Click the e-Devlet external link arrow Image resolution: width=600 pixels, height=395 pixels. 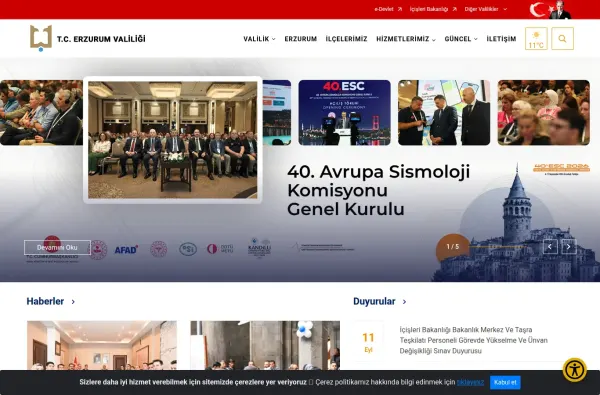[x=400, y=9]
